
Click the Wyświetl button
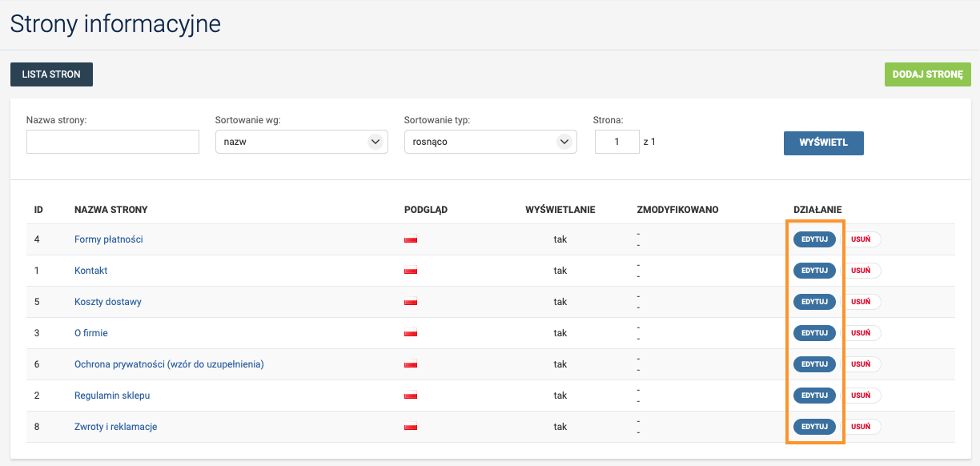[x=823, y=143]
